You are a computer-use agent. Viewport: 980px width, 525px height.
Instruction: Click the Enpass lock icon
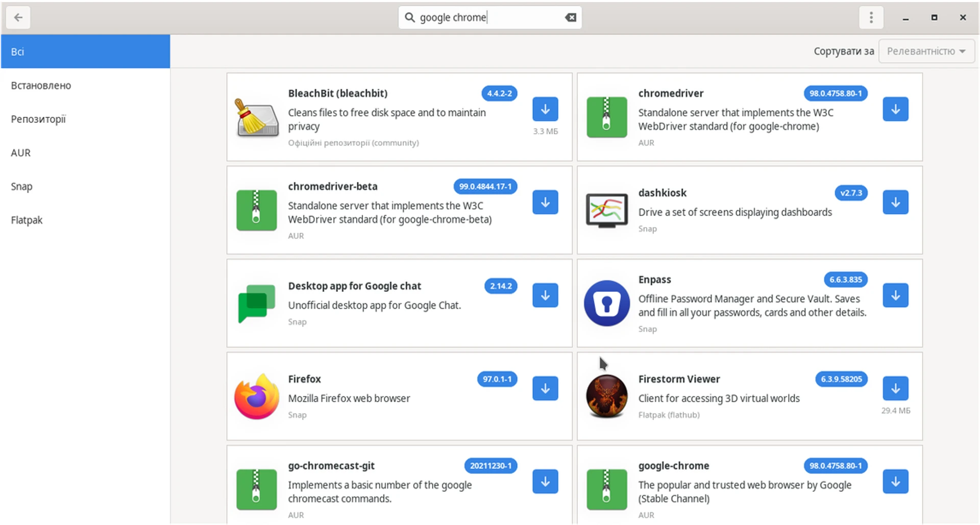607,304
